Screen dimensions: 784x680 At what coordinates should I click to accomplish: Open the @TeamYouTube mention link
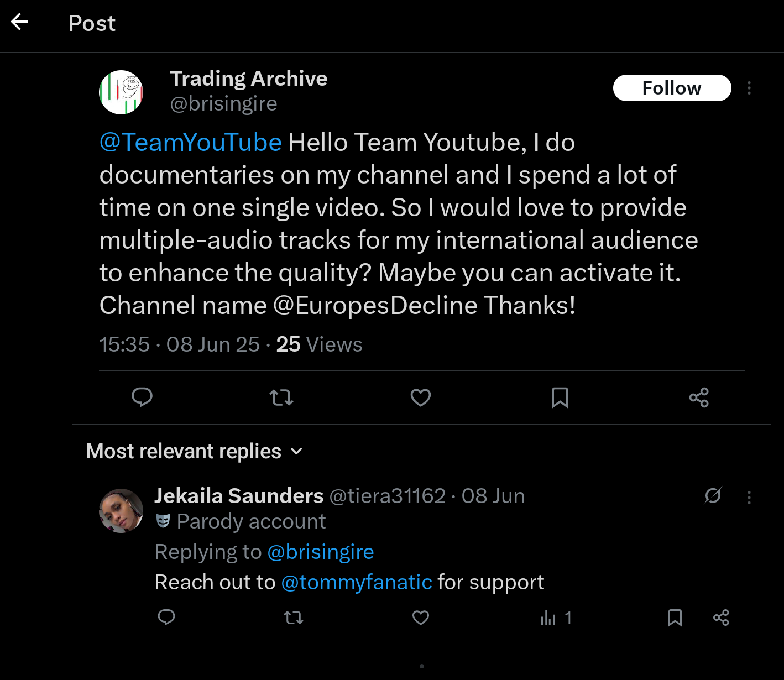point(190,142)
